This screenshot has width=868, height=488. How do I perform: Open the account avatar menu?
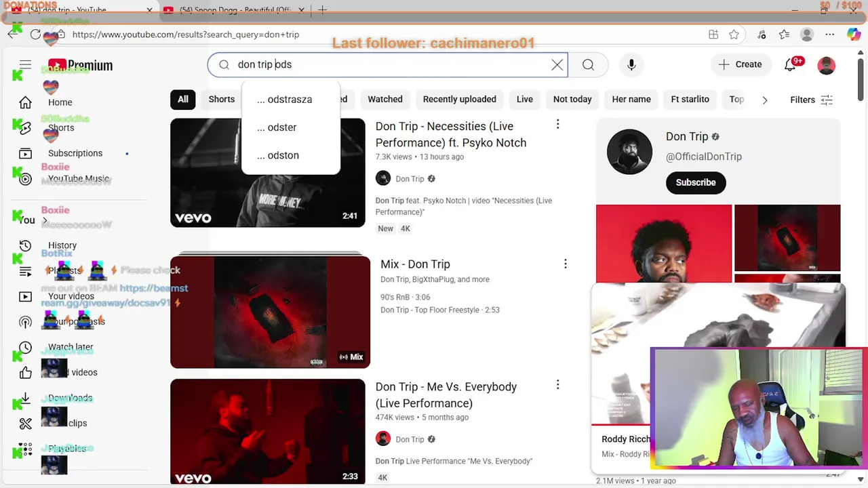826,65
